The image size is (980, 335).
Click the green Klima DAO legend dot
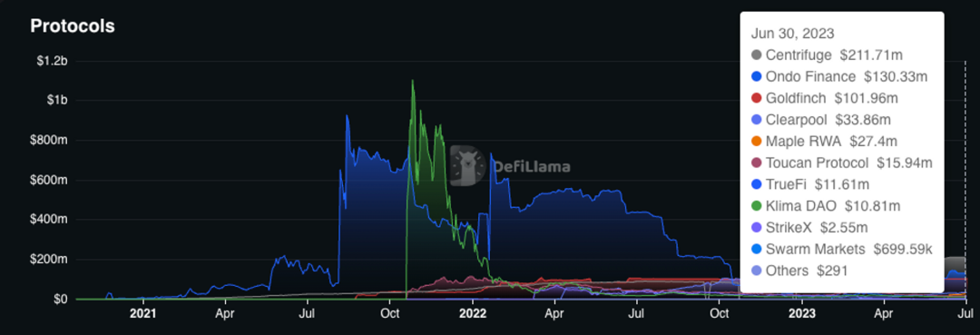point(757,205)
